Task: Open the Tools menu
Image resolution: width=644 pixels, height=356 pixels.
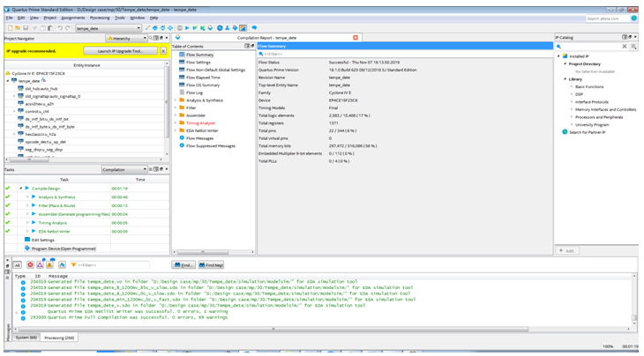Action: point(119,18)
